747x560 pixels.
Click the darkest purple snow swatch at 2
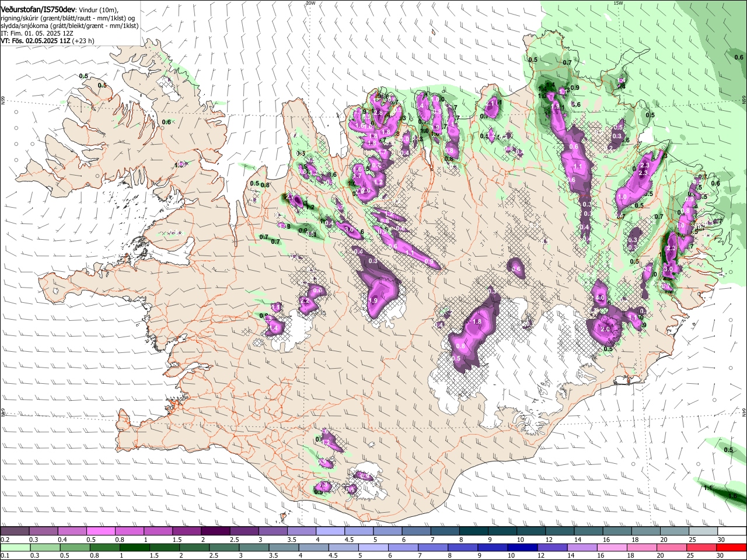point(215,531)
